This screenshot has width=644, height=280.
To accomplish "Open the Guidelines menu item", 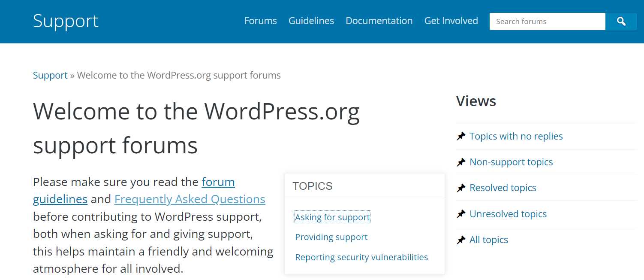I will pyautogui.click(x=311, y=21).
